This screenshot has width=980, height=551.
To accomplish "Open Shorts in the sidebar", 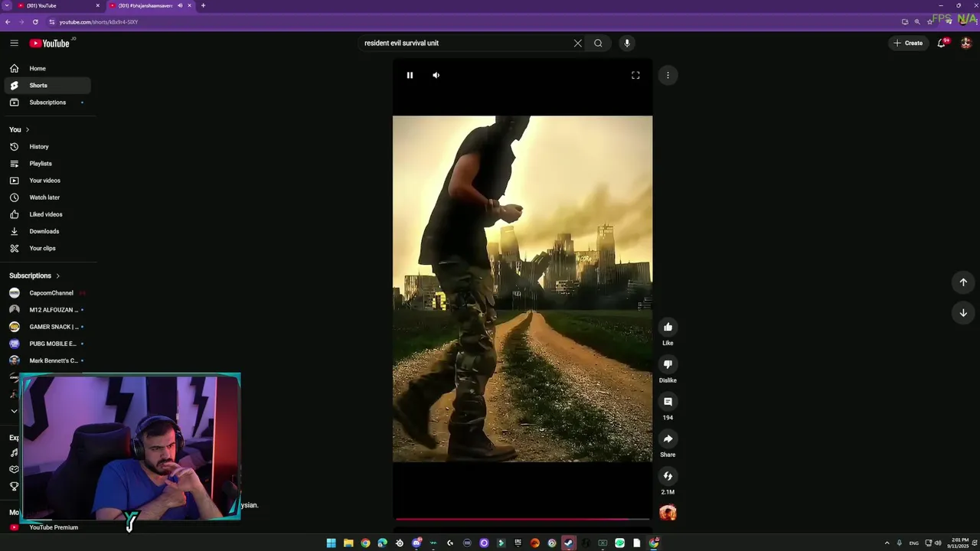I will click(x=47, y=85).
